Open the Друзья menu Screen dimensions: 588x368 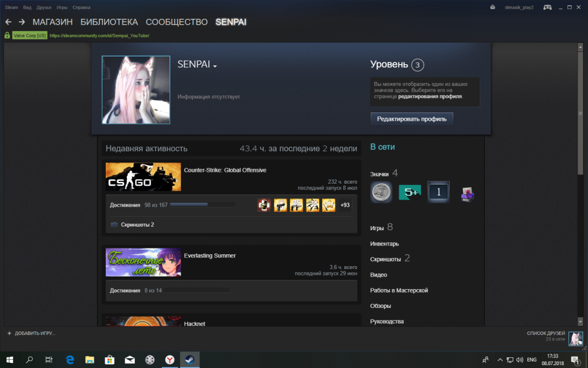point(44,8)
